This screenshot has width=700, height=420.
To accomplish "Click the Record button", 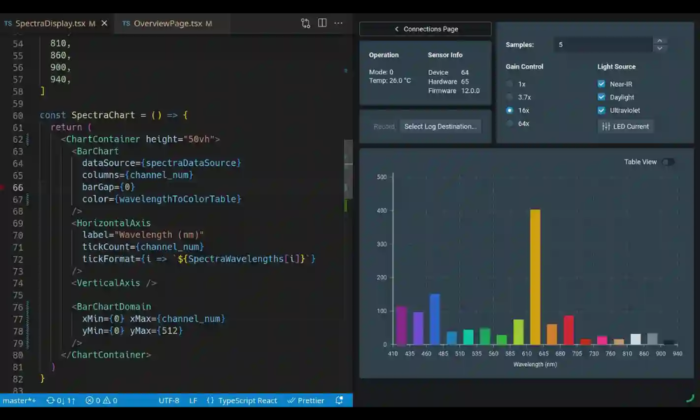I will (x=384, y=127).
